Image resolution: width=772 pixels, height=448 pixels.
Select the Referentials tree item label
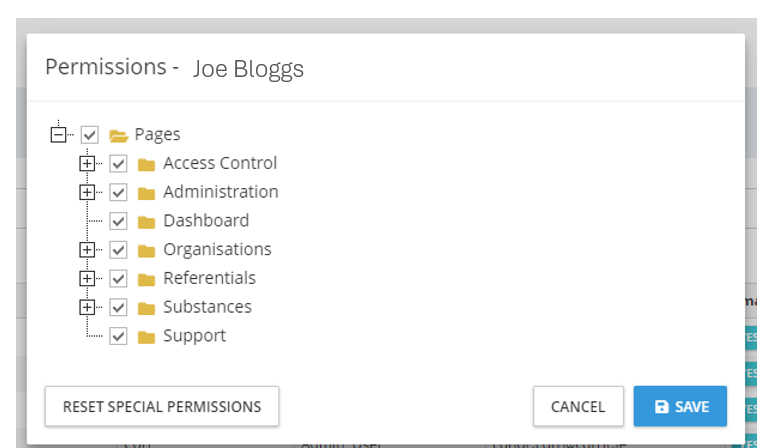[x=209, y=278]
